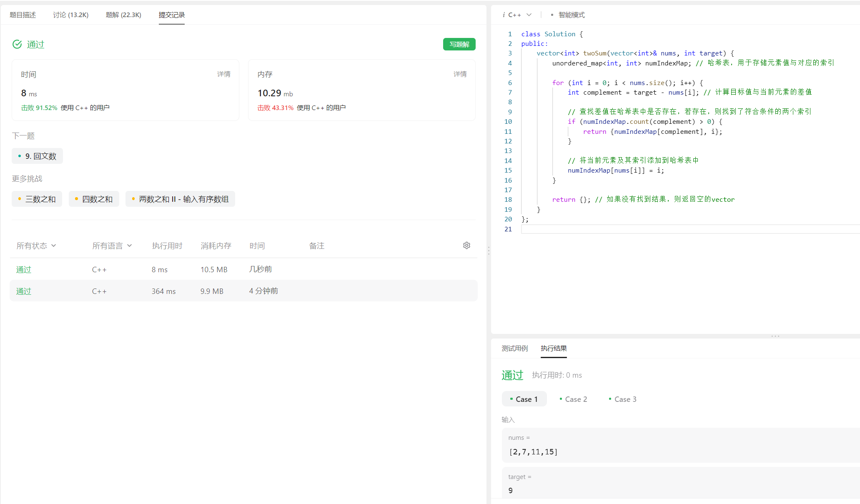Open 详情 link in the 内存 card
This screenshot has height=504, width=860.
click(x=460, y=74)
